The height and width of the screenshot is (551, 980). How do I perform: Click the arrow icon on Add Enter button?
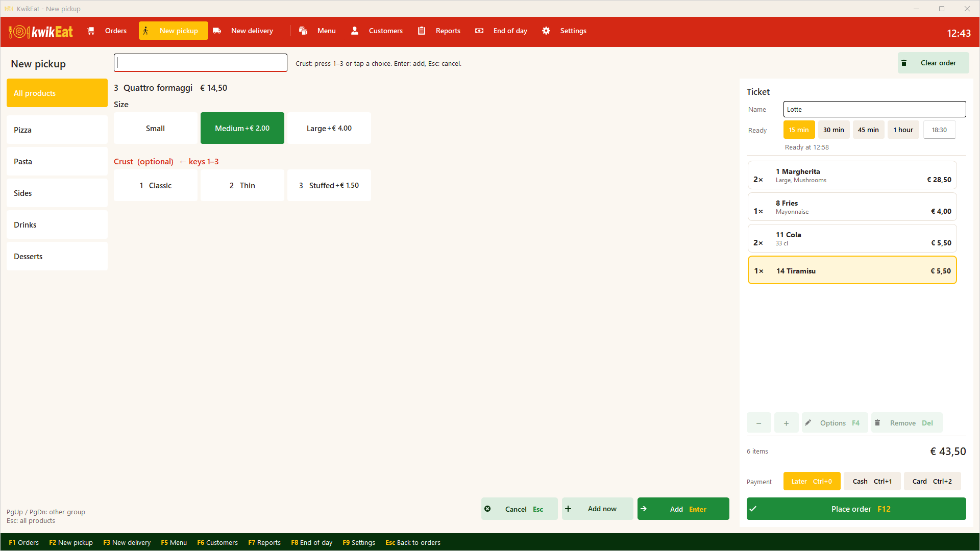click(644, 509)
